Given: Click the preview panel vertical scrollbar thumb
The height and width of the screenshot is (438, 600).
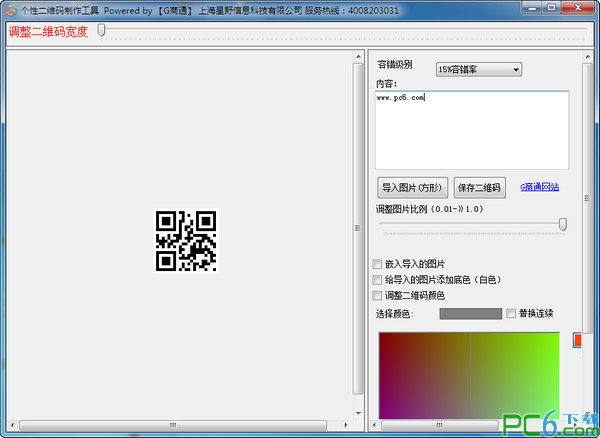Looking at the screenshot, I should (358, 228).
